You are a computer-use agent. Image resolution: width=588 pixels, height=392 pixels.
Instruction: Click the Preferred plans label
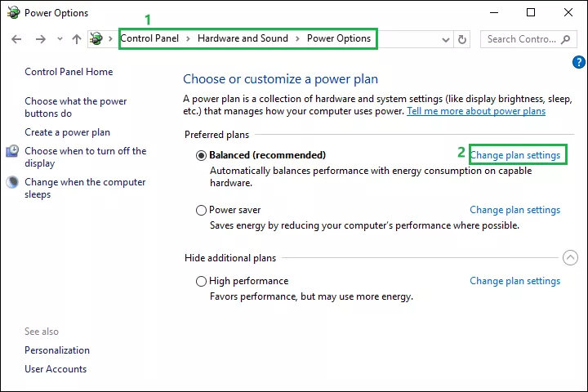(216, 135)
